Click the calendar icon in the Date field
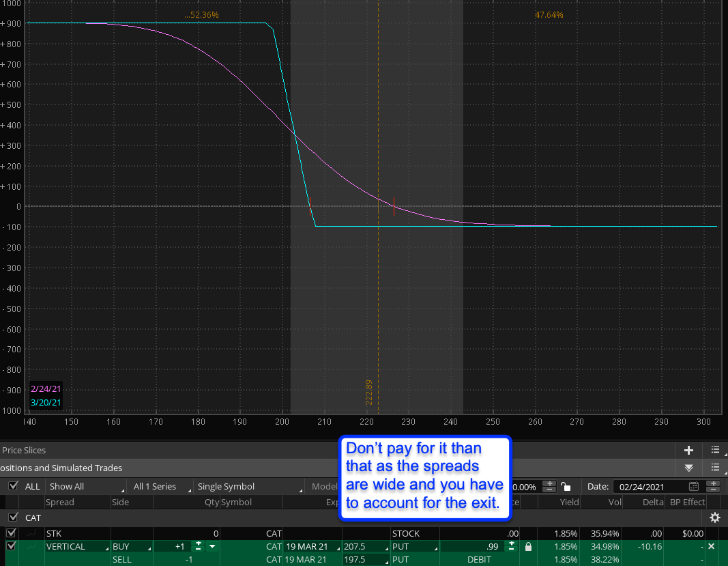Screen dimensions: 728x566 tap(694, 487)
